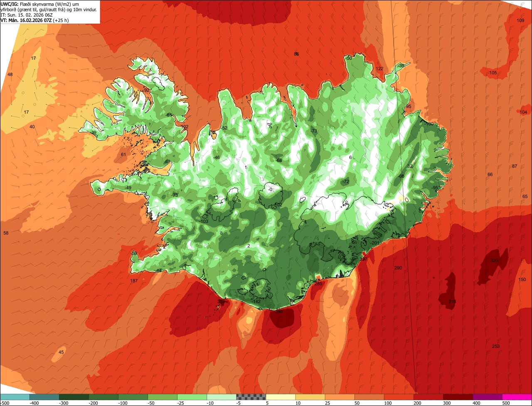Click the '40' value west of the Westfjords
Viewport: 532px width, 406px height.
[32, 127]
